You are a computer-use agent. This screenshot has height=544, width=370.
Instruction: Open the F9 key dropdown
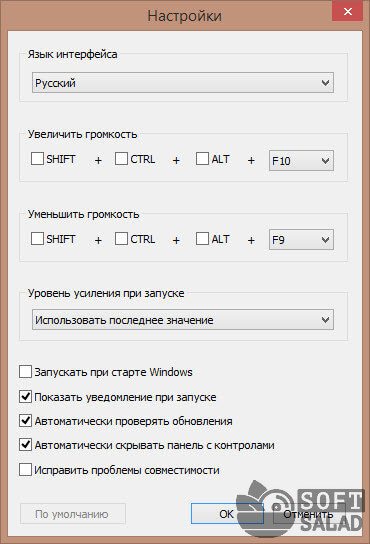(x=301, y=240)
